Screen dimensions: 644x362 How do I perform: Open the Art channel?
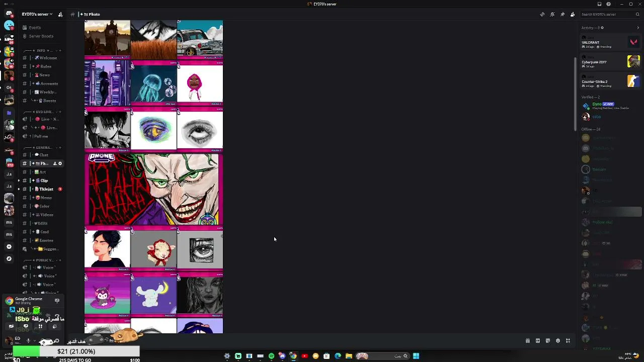click(42, 172)
